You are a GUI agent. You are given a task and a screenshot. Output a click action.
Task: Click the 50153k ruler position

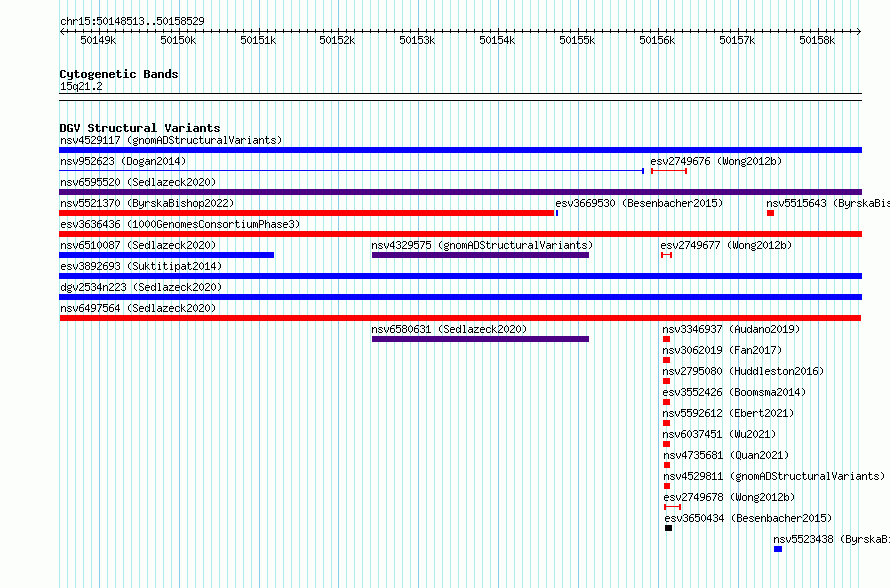click(417, 40)
